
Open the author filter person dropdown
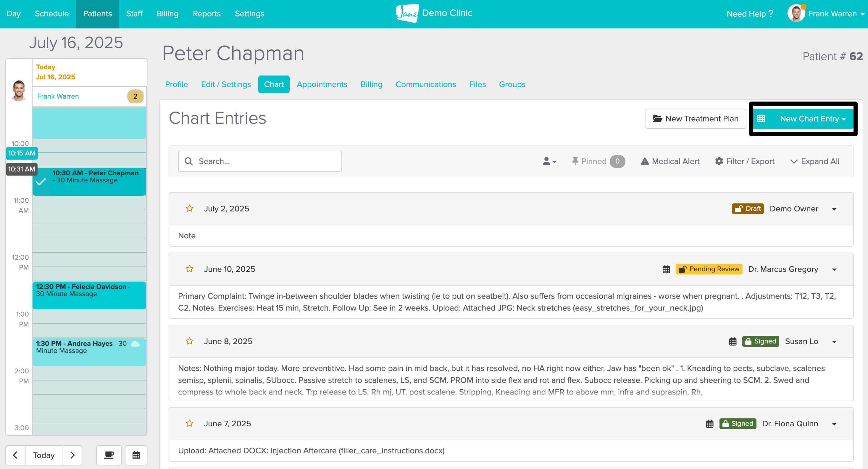tap(549, 161)
